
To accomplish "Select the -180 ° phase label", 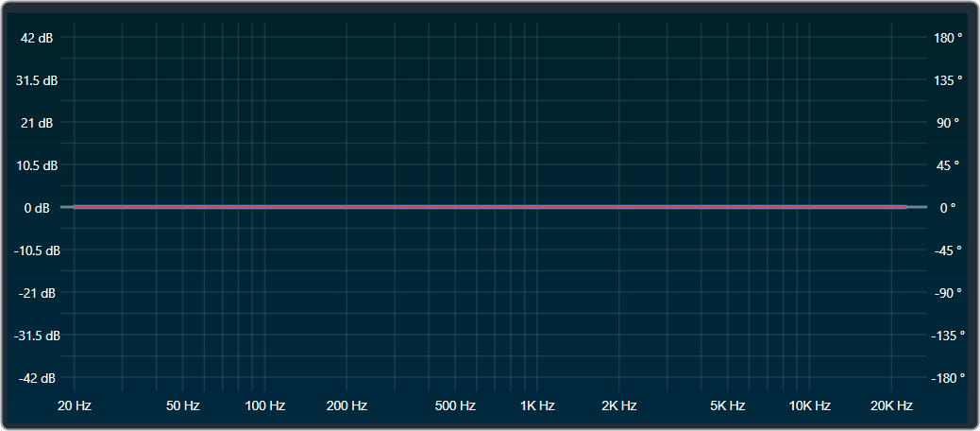I will (x=948, y=378).
